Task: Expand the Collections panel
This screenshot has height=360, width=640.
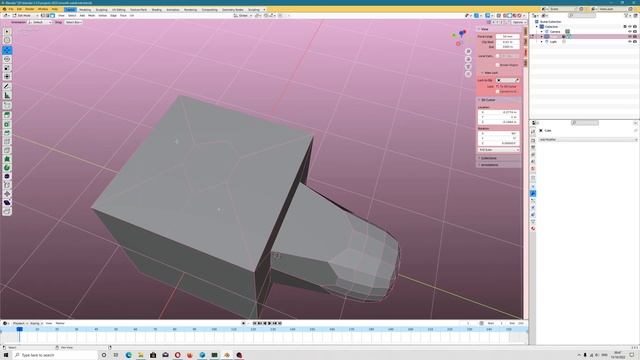Action: (x=488, y=158)
